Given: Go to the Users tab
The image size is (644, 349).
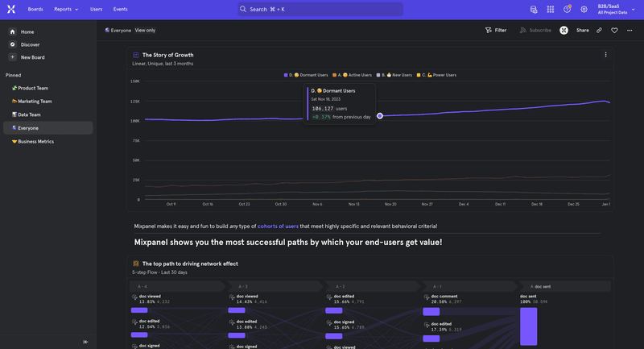Looking at the screenshot, I should coord(96,9).
